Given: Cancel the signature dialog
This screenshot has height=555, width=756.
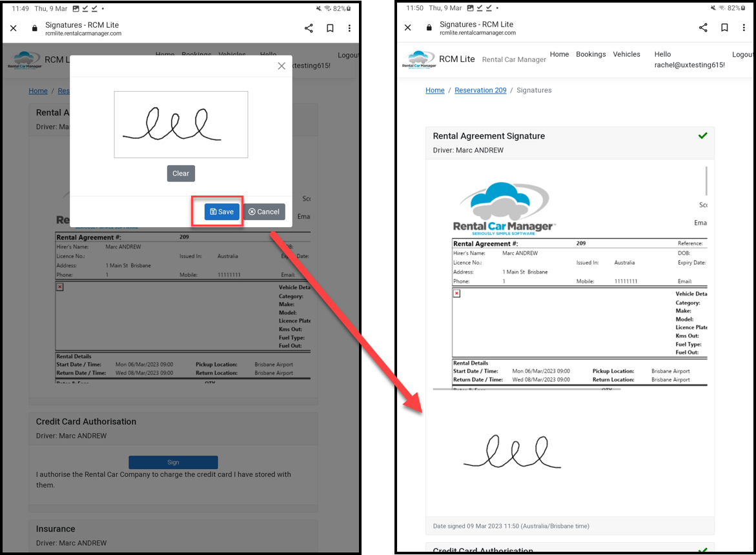Looking at the screenshot, I should point(264,212).
